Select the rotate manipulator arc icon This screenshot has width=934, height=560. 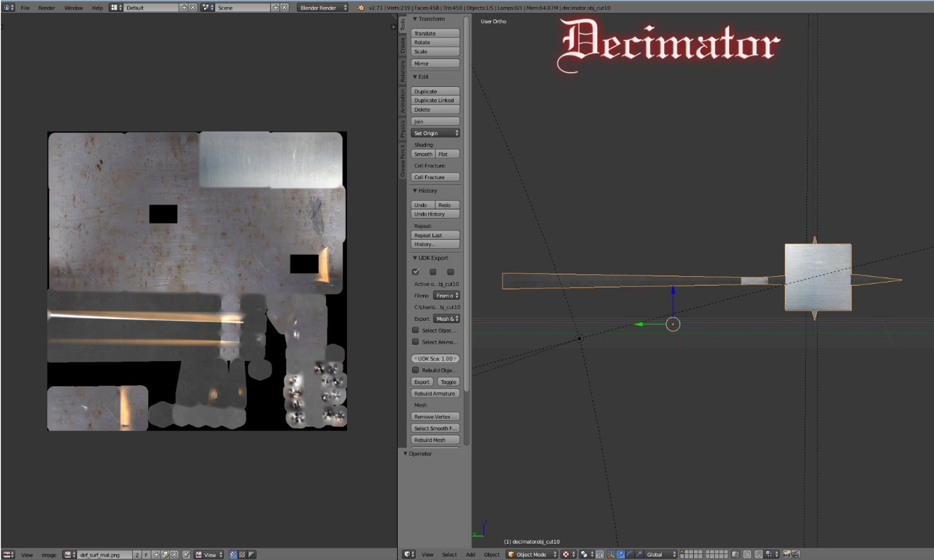point(630,554)
